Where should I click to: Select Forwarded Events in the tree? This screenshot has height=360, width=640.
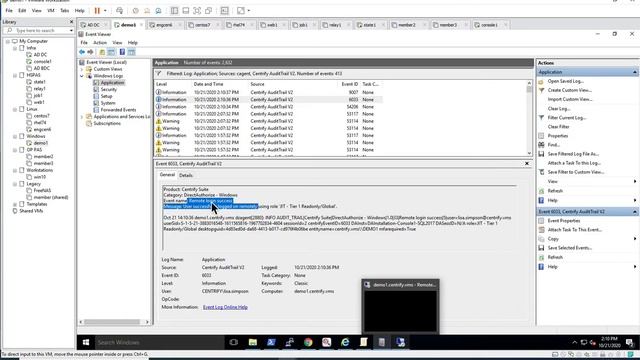point(118,110)
